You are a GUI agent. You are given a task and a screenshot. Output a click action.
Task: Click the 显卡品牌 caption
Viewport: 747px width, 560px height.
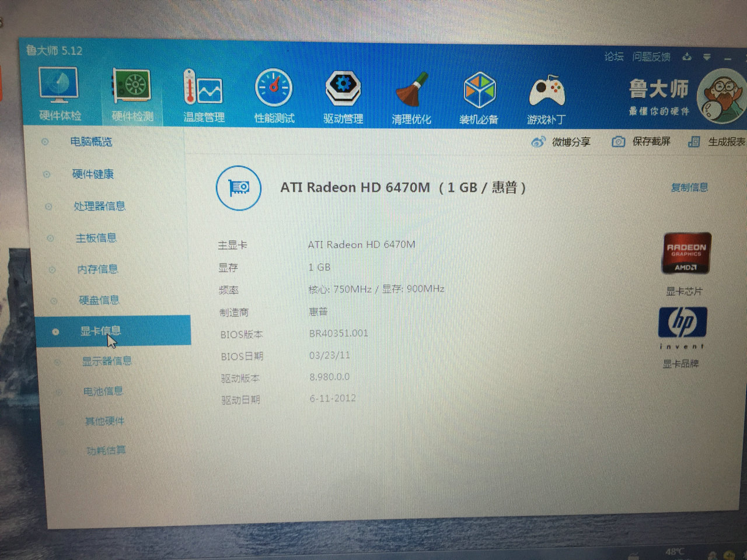tap(680, 363)
